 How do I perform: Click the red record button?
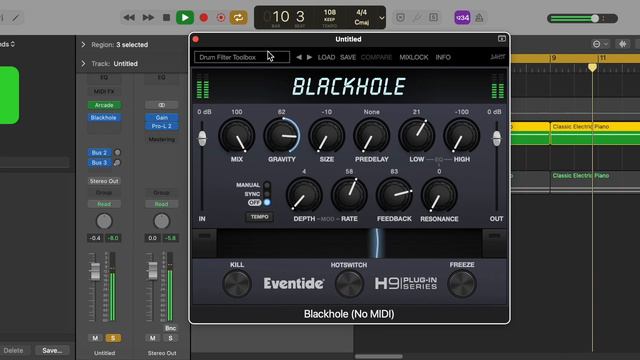coord(204,18)
